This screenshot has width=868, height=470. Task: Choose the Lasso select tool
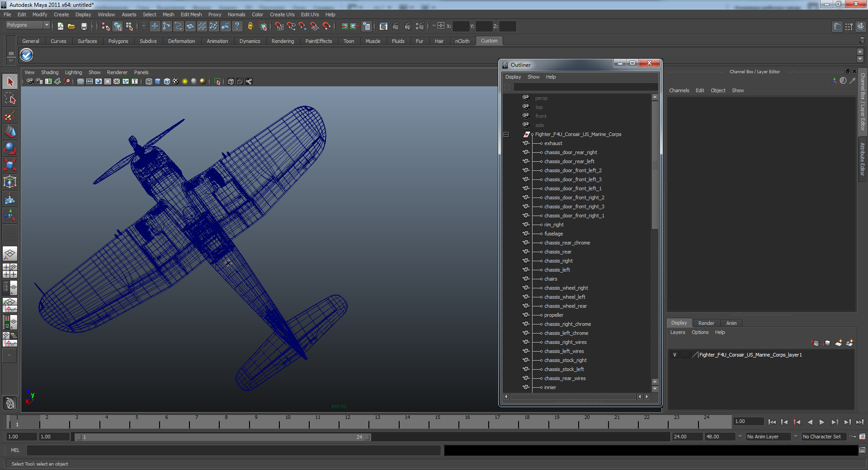click(10, 99)
